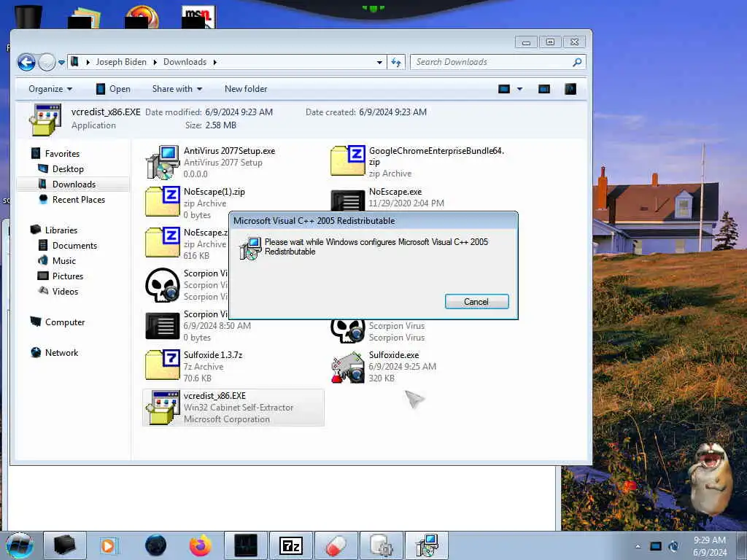Click the vcredist_x86.EXE file name label
The width and height of the screenshot is (747, 560).
[215, 396]
